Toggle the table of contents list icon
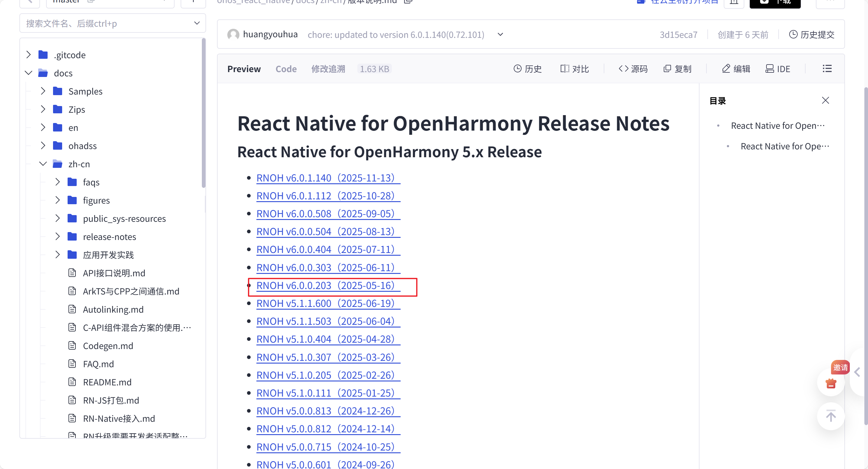Image resolution: width=868 pixels, height=469 pixels. 827,69
